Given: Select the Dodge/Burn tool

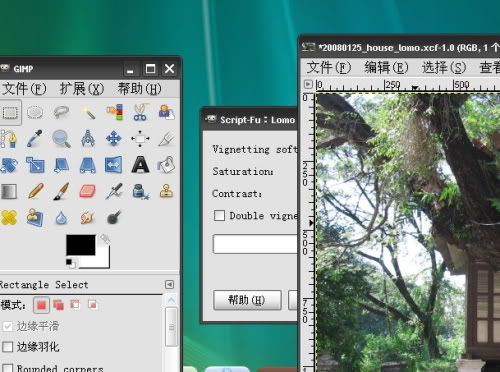Looking at the screenshot, I should click(114, 218).
